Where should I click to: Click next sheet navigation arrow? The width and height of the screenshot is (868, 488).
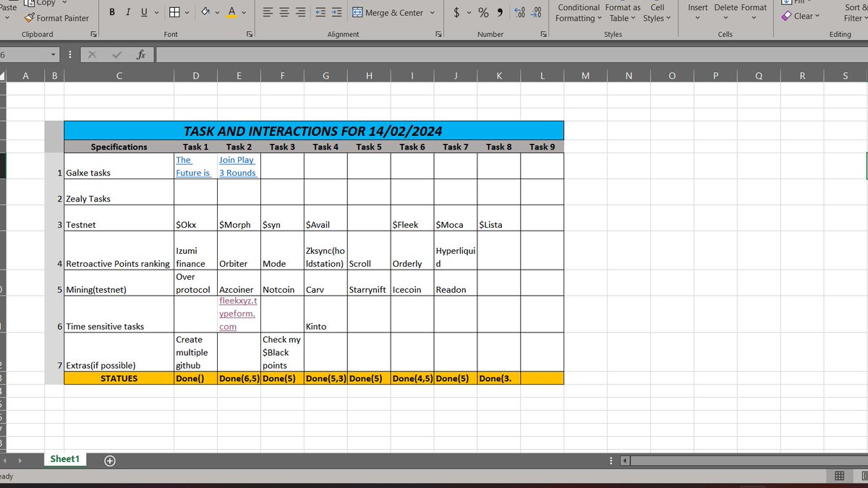20,461
